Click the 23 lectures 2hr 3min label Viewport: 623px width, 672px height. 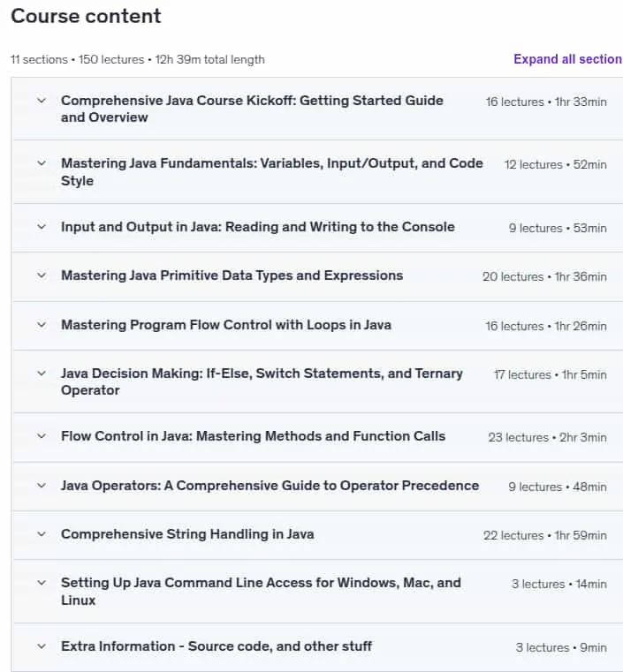coord(547,438)
